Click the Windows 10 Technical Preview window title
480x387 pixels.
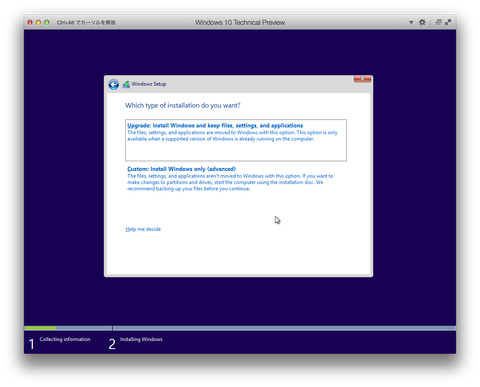240,22
